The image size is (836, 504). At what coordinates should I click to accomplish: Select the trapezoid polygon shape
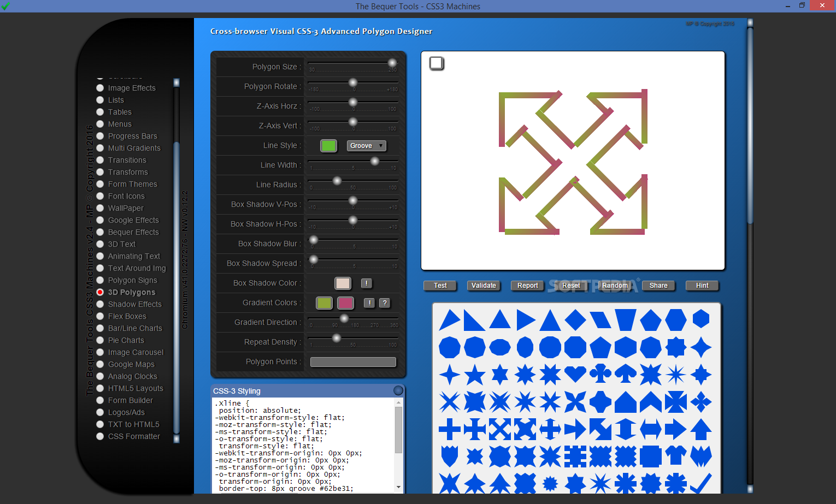[625, 319]
